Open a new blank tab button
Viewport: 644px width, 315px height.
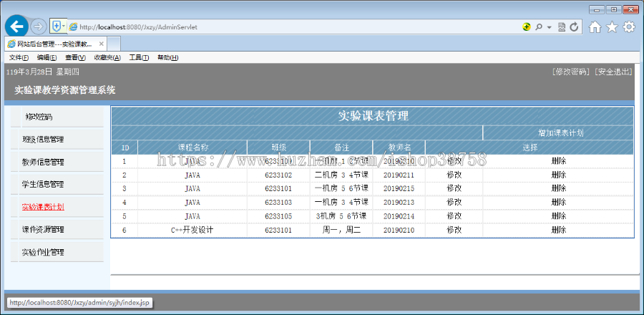114,44
